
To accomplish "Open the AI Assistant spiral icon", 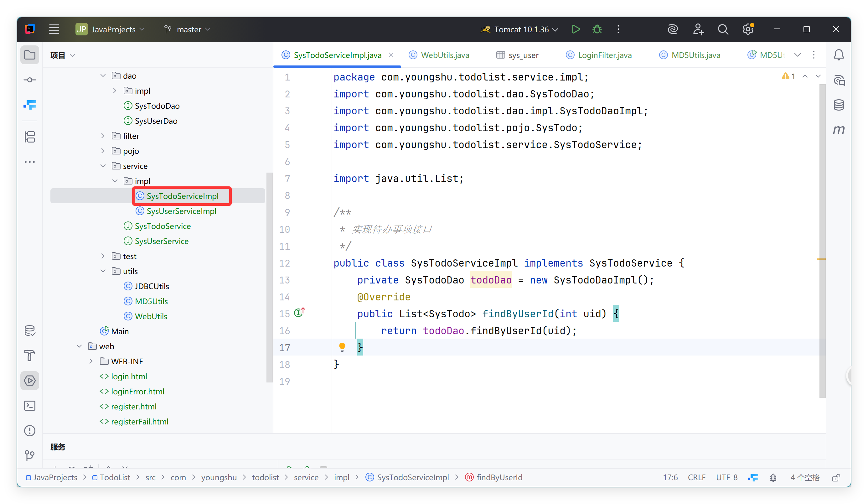I will (673, 29).
